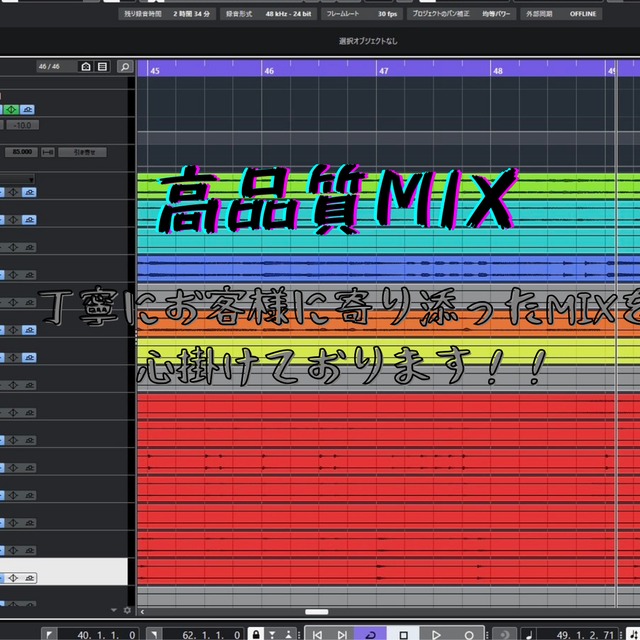Click the first track-list view icon beside 46 / 46
The image size is (640, 640).
click(86, 67)
